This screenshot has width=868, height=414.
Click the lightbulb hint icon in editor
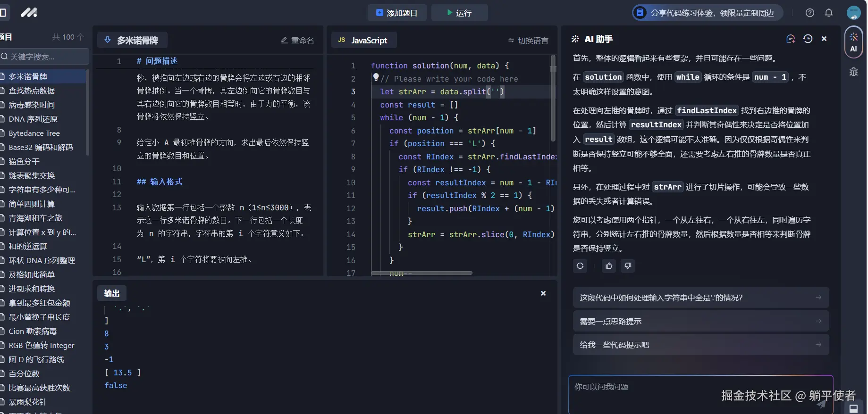pos(376,77)
